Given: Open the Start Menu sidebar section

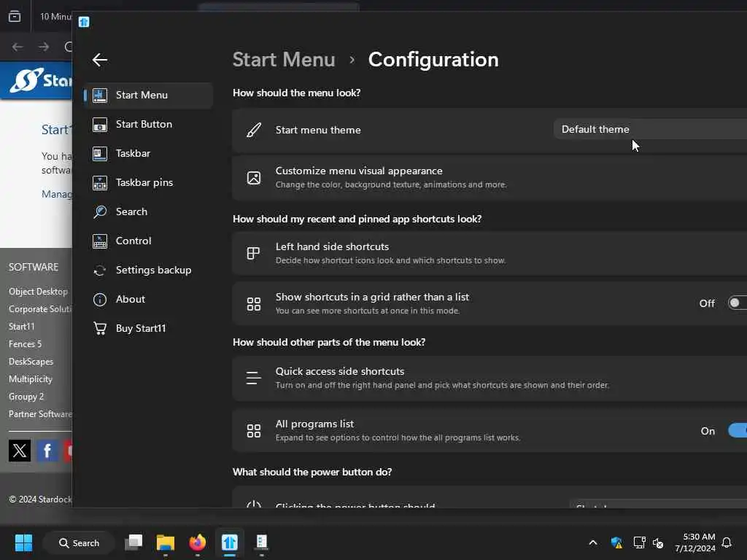Looking at the screenshot, I should [147, 96].
